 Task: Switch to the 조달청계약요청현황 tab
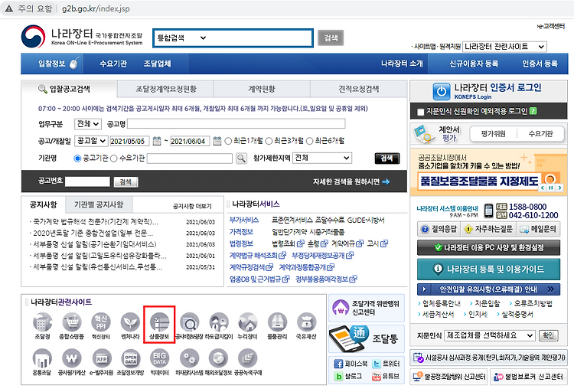[166, 89]
